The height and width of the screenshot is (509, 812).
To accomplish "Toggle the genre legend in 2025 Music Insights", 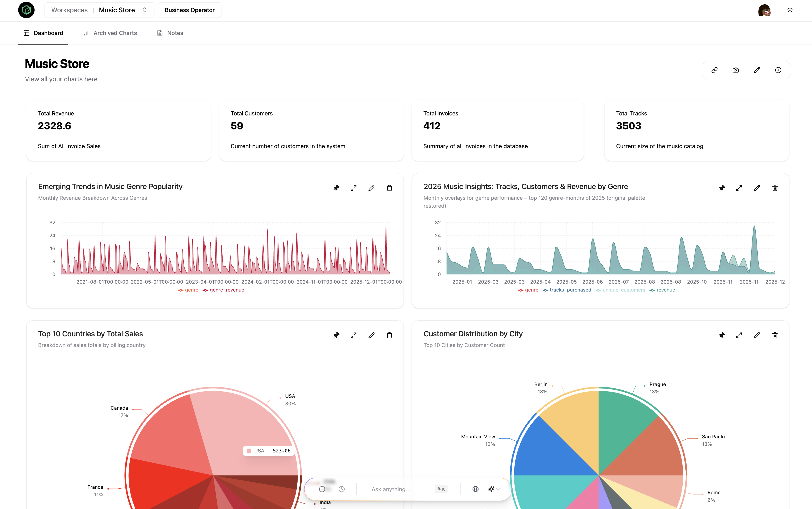I will click(x=528, y=290).
